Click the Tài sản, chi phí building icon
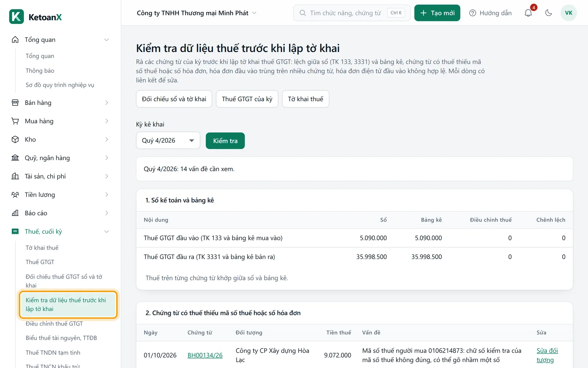Image resolution: width=588 pixels, height=368 pixels. coord(15,176)
